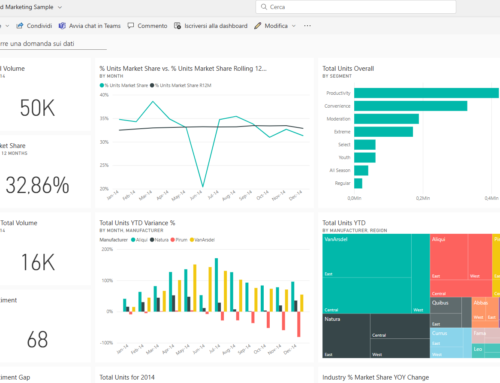The width and height of the screenshot is (500, 383).
Task: Expand the Modifica dropdown arrow
Action: pyautogui.click(x=294, y=26)
